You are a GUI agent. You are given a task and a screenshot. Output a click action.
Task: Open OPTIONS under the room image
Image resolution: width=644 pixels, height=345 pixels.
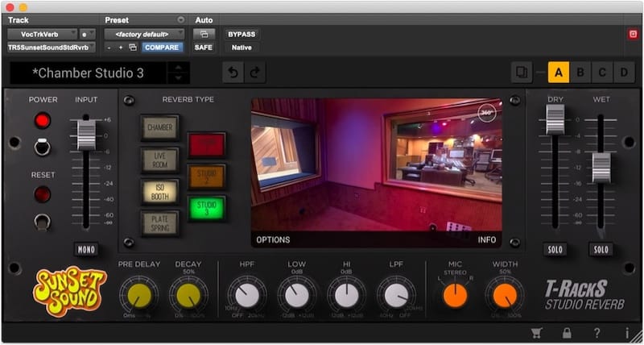click(x=273, y=239)
